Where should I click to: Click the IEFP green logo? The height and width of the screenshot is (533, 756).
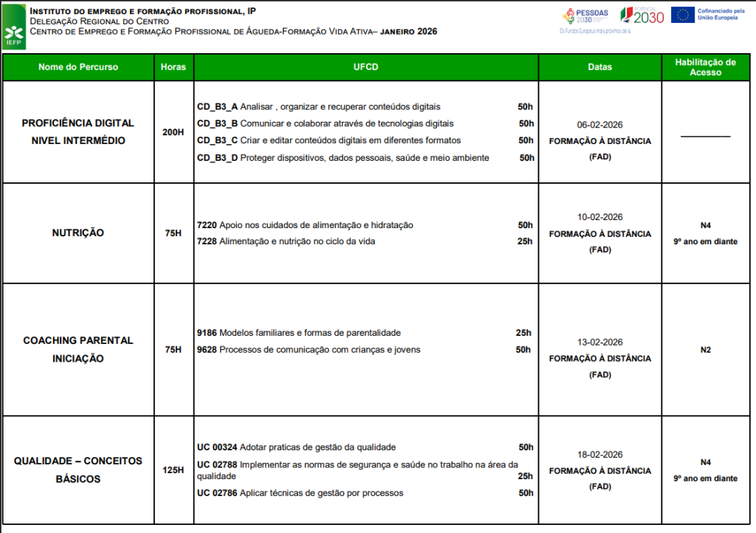(x=14, y=27)
